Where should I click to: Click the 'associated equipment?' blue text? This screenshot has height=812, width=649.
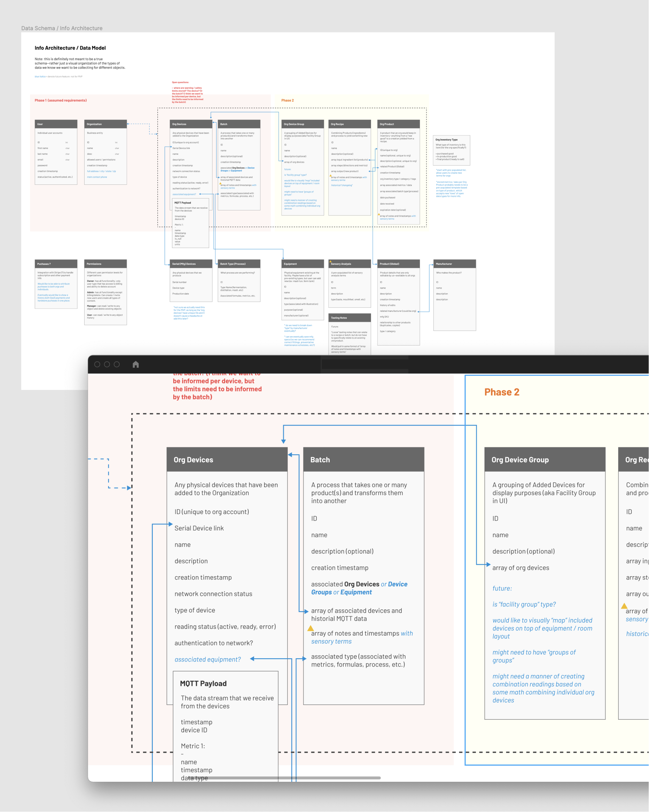(x=207, y=659)
